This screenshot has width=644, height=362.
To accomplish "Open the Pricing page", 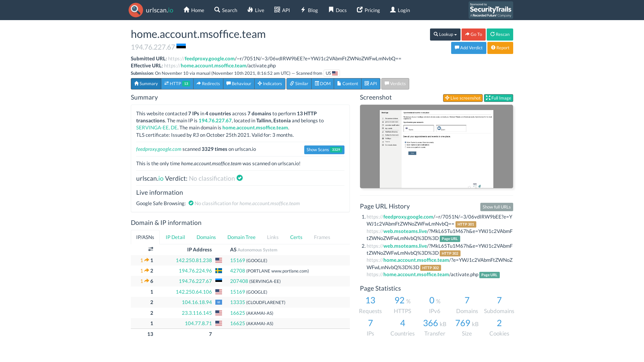I will pos(368,10).
